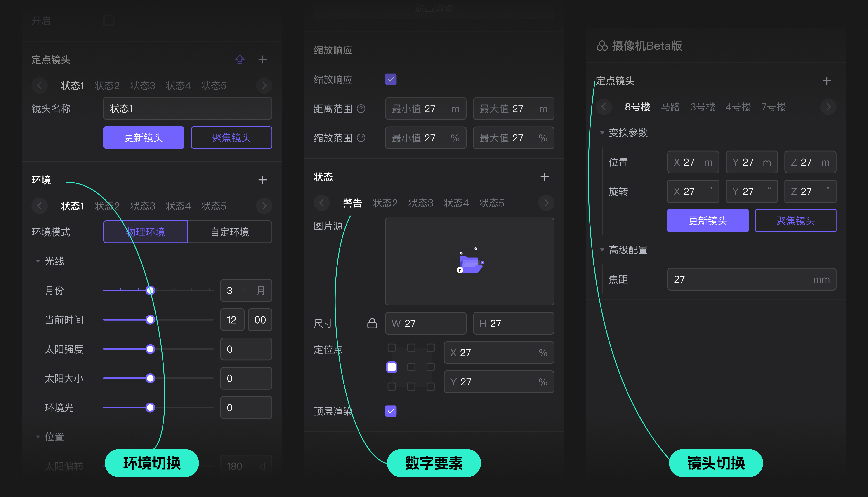Screen dimensions: 868x497
Task: Click the 太阳强度 slider handle
Action: coord(150,349)
